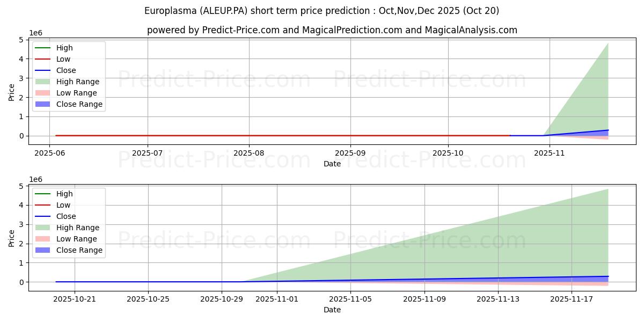Screen dimensions: 644x322
Task: Click the blue Close line marker in top legend
Action: (x=44, y=70)
